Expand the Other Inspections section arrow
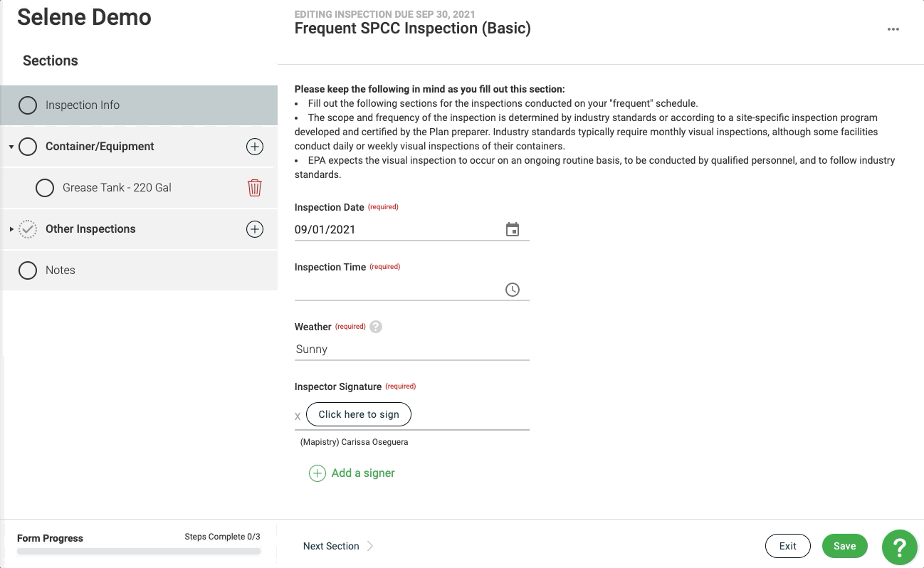The width and height of the screenshot is (924, 568). pyautogui.click(x=11, y=229)
